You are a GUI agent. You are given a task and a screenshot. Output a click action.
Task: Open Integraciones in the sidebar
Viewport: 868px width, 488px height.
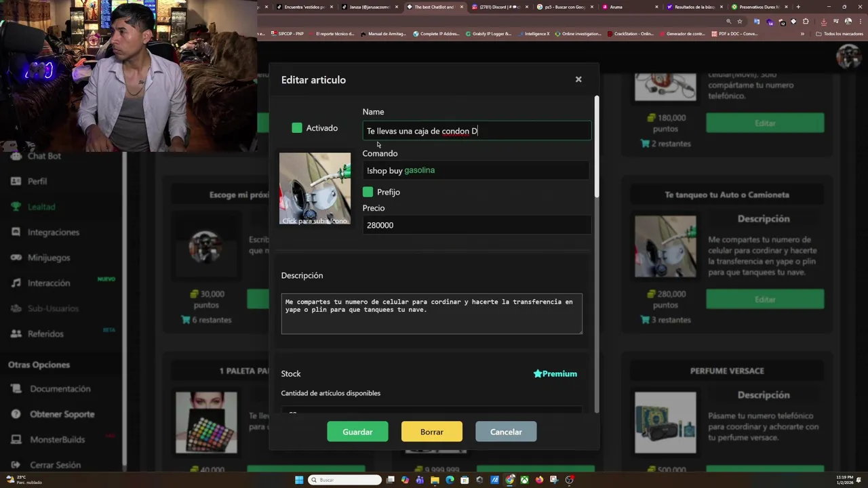tap(54, 232)
